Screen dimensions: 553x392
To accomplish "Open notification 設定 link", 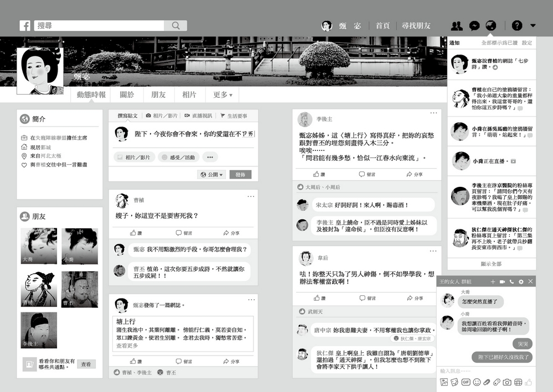I will [x=527, y=43].
